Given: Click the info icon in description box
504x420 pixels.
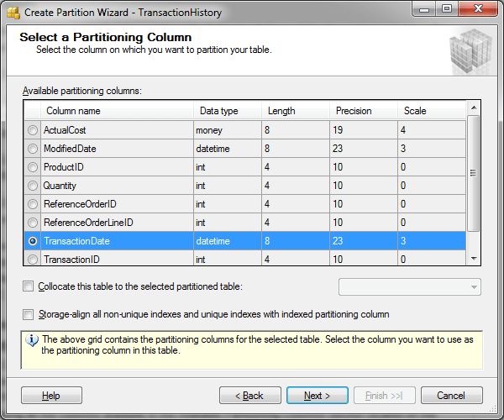Looking at the screenshot, I should (33, 340).
